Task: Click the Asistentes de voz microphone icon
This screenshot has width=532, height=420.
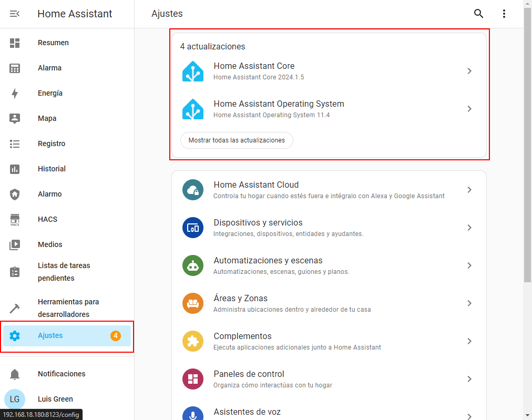Action: 193,414
